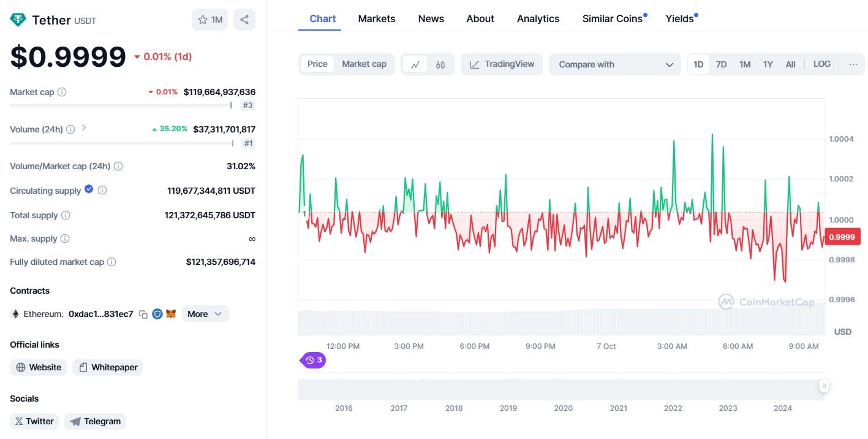Expand Volume (24h) chevron arrow
The width and height of the screenshot is (868, 439).
point(84,128)
